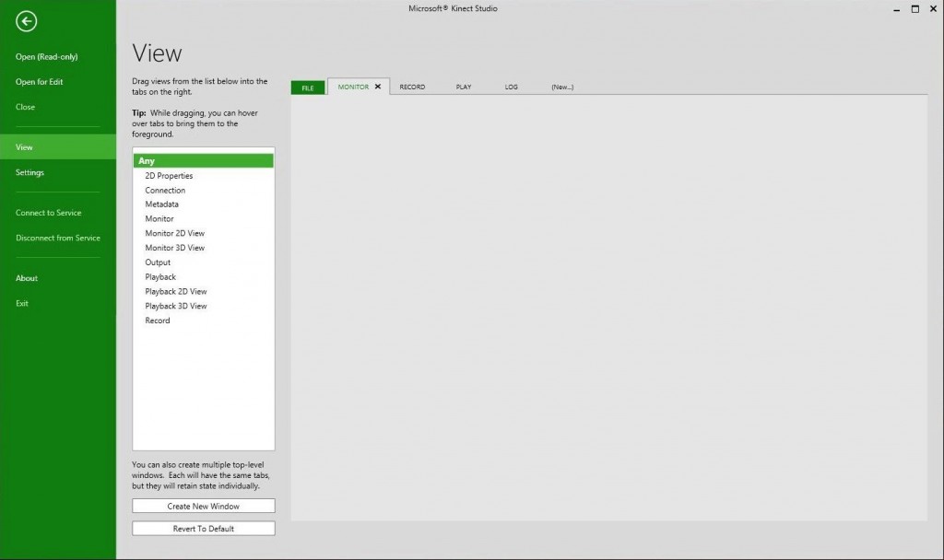Choose Open for Edit in sidebar
Viewport: 944px width, 560px height.
(x=40, y=82)
